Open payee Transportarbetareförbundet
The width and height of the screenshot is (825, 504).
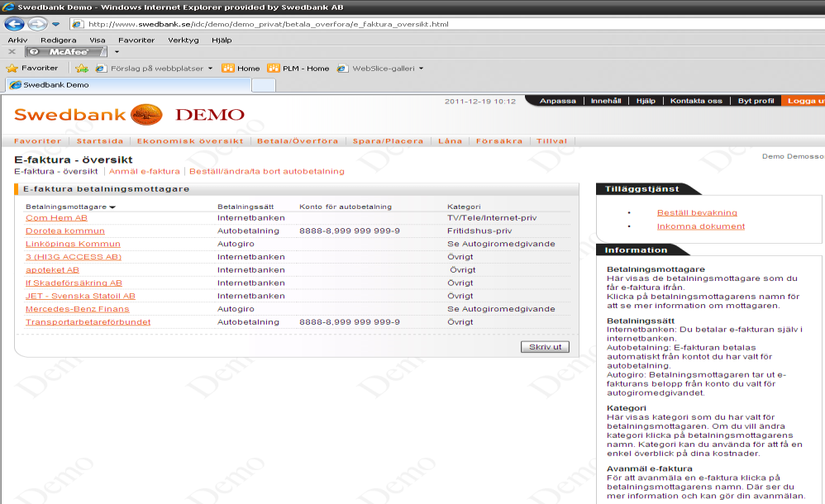point(88,322)
